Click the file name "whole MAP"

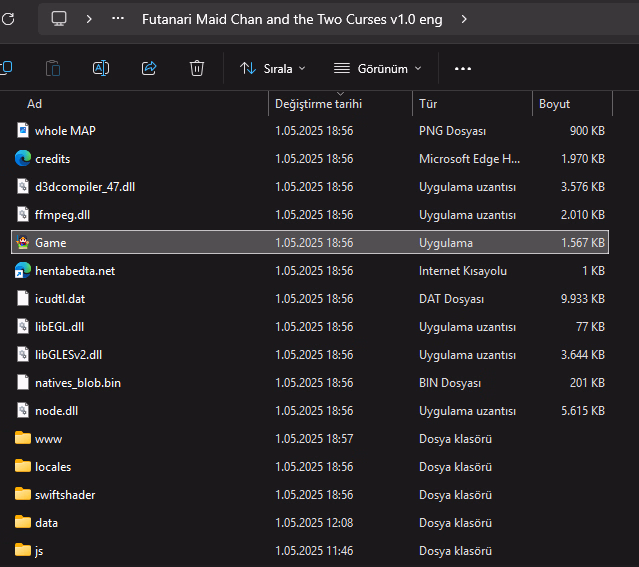(65, 130)
